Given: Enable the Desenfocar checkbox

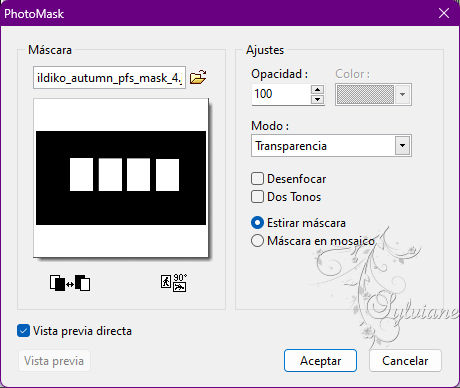Looking at the screenshot, I should point(257,179).
